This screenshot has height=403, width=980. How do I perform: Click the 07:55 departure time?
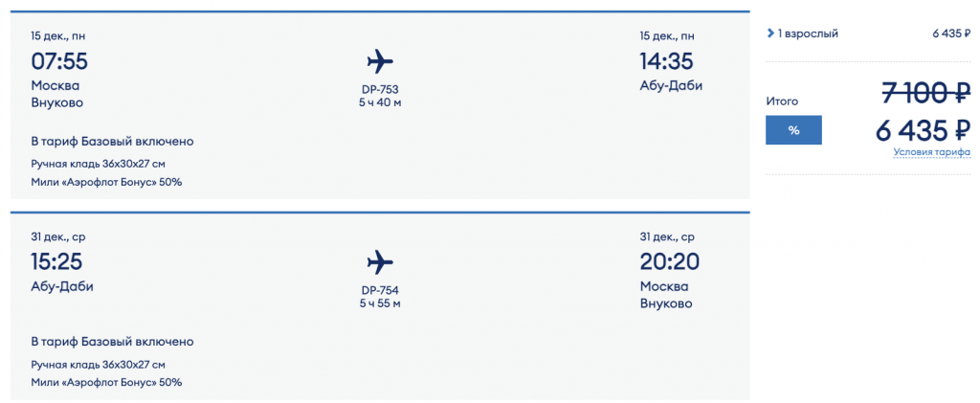59,62
